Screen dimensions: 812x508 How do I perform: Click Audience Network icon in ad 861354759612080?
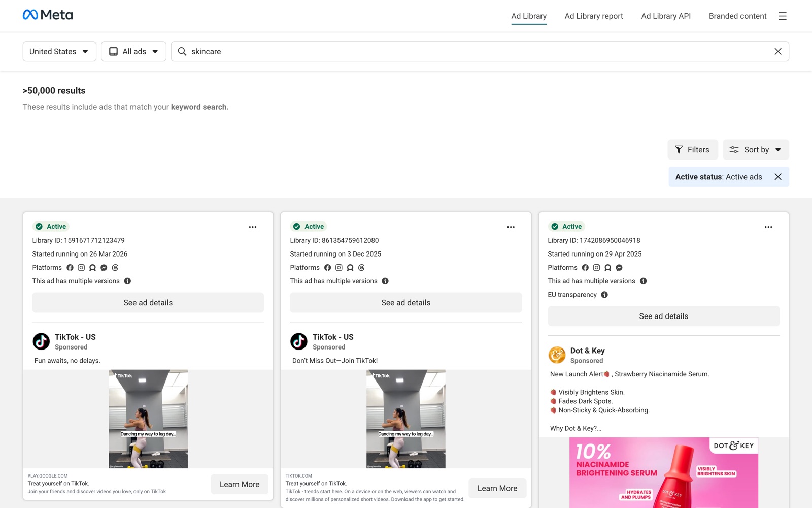click(x=350, y=268)
